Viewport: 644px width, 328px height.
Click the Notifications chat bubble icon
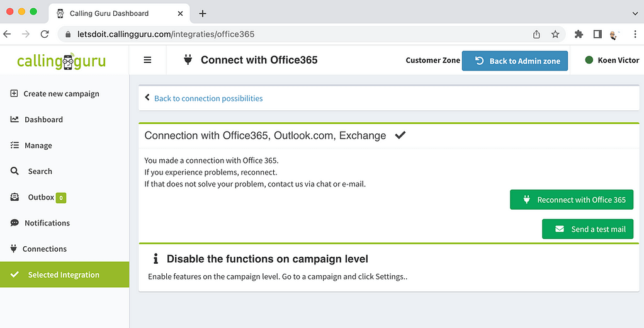[x=14, y=223]
